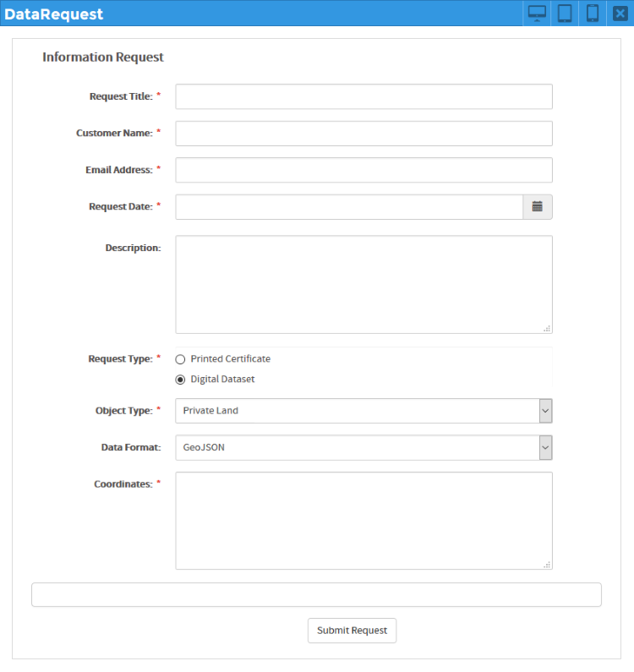Screen dimensions: 634x672
Task: Open the Request Date calendar picker
Action: click(x=538, y=207)
